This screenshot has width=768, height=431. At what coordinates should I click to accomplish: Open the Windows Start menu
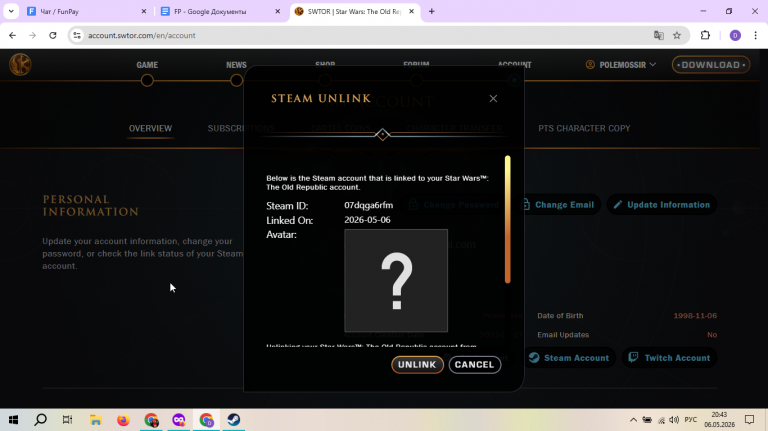pos(13,420)
